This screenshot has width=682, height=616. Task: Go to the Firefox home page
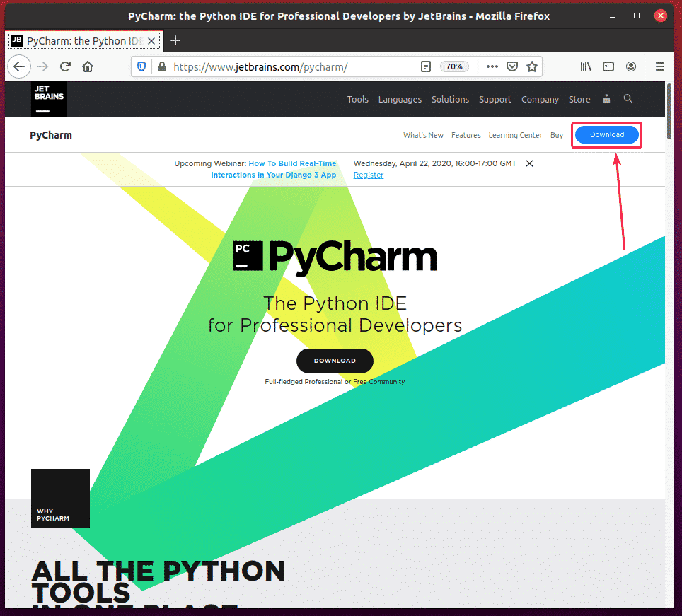(x=88, y=66)
